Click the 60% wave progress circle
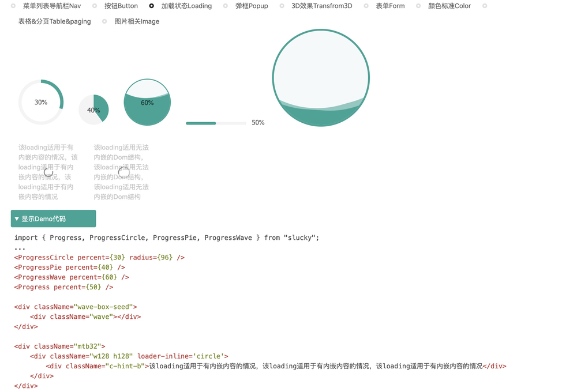The image size is (577, 392). click(x=147, y=102)
